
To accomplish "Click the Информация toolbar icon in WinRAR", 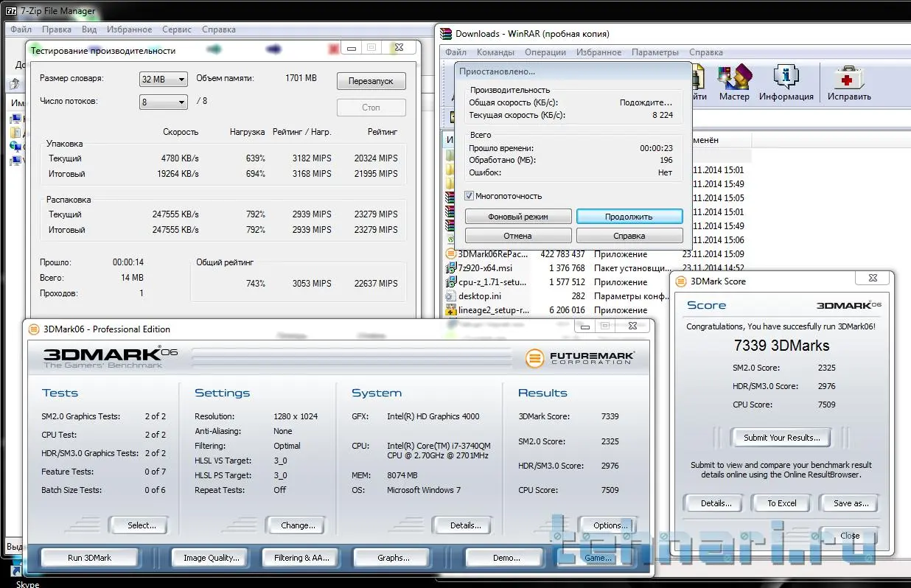I will 786,81.
